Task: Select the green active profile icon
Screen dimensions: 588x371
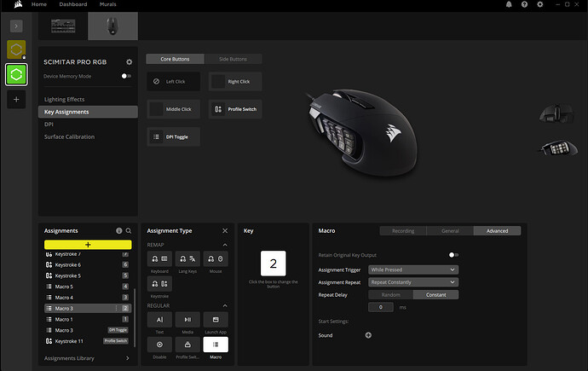Action: pyautogui.click(x=16, y=74)
